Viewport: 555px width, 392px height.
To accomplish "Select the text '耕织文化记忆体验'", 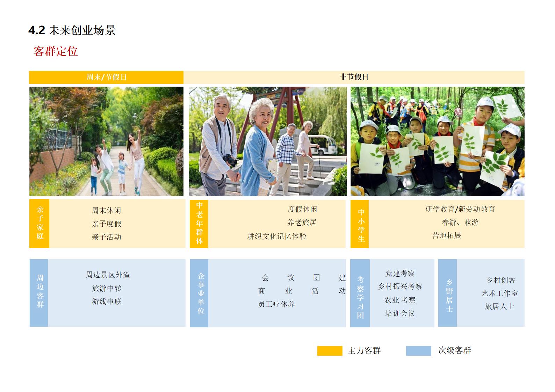I will pos(277,237).
